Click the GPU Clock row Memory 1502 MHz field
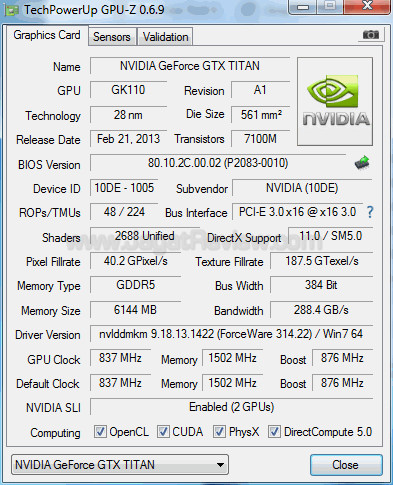 233,358
